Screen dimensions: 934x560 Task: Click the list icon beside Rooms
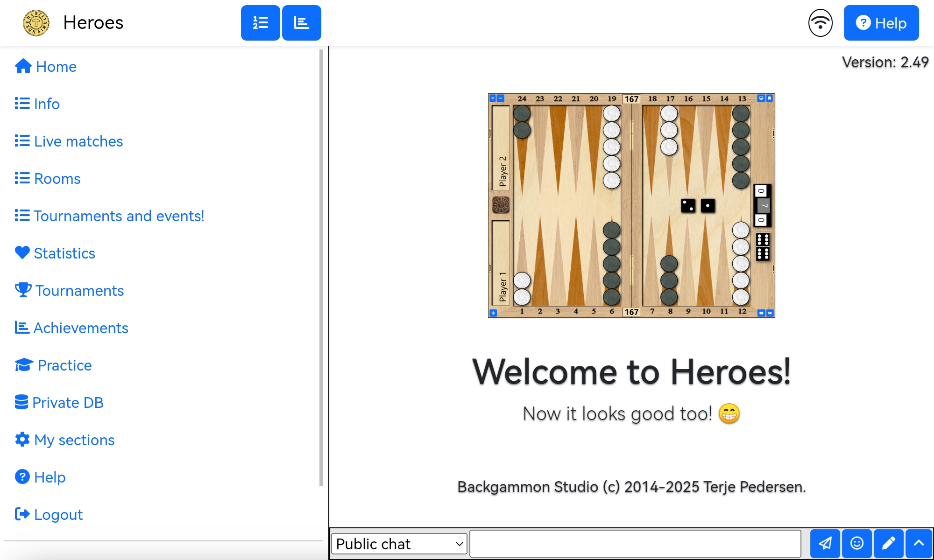22,178
